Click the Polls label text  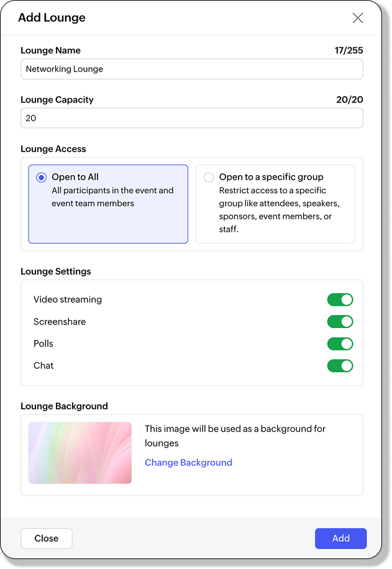click(43, 344)
